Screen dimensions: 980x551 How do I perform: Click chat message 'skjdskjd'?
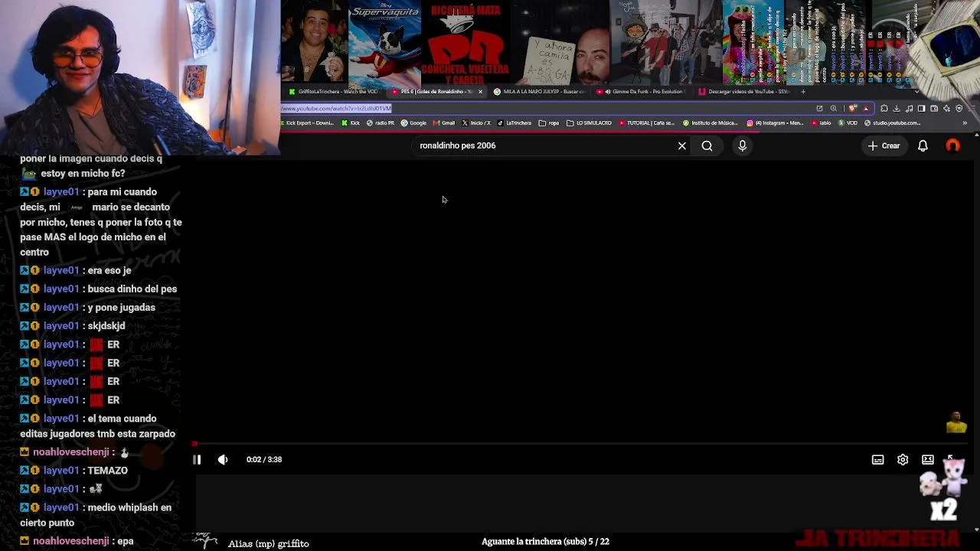(106, 325)
